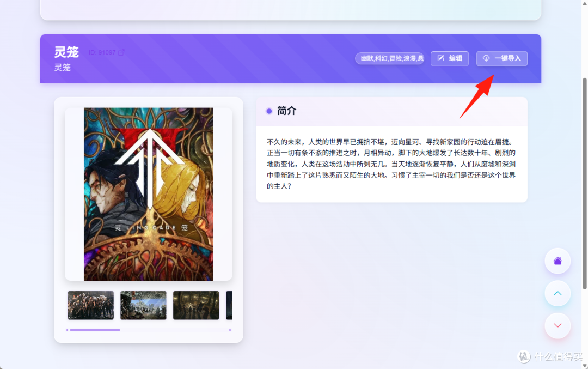Click the genre tags pill 幽默,科幻,冒险
Image resolution: width=588 pixels, height=369 pixels.
click(390, 58)
